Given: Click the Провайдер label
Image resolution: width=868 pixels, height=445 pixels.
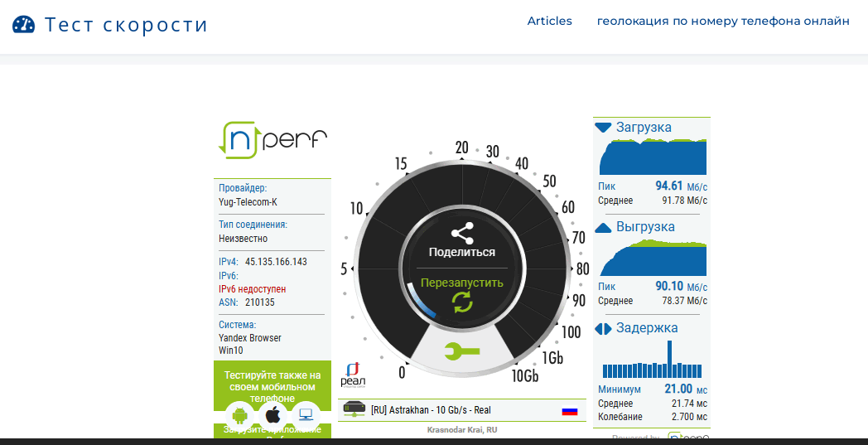Looking at the screenshot, I should pyautogui.click(x=243, y=188).
